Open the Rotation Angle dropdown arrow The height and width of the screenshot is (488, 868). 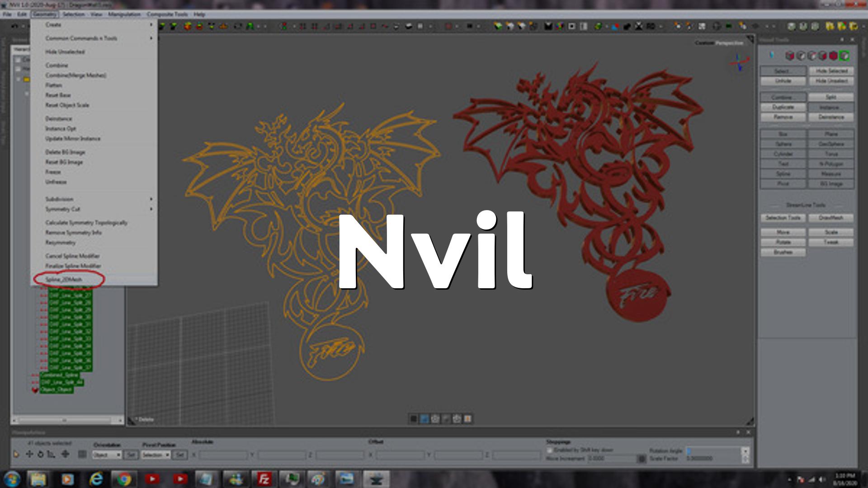[745, 451]
